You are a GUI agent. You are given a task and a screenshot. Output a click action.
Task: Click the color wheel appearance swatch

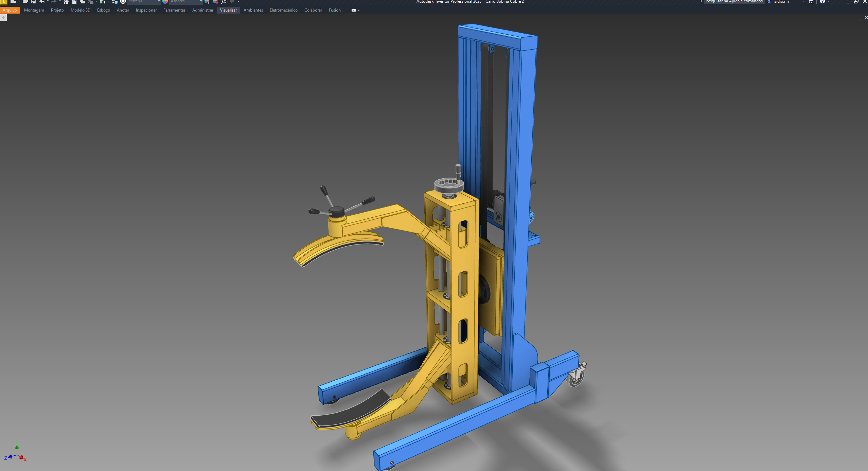point(165,2)
